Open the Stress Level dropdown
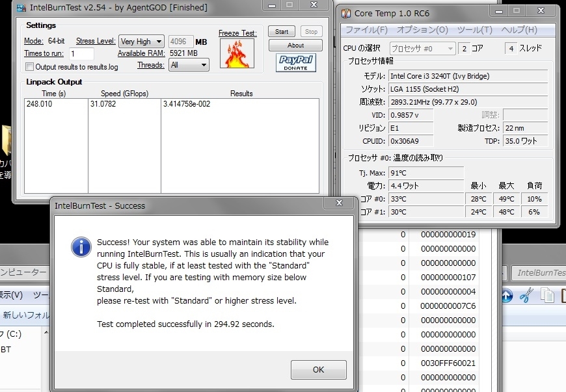566x392 pixels. (142, 42)
